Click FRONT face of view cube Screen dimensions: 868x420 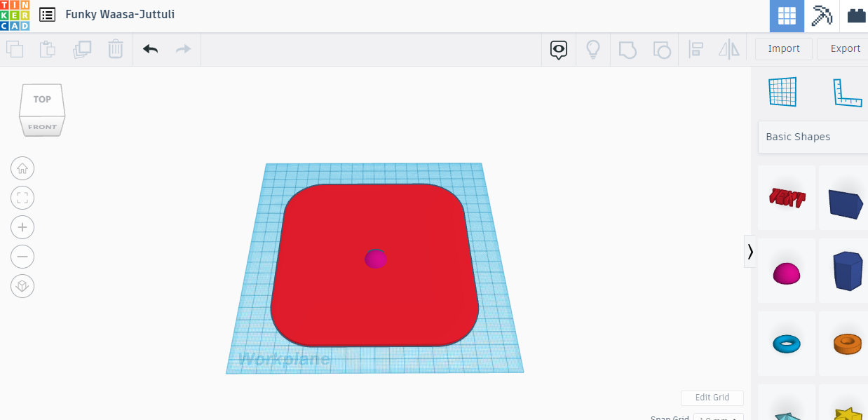pyautogui.click(x=42, y=127)
